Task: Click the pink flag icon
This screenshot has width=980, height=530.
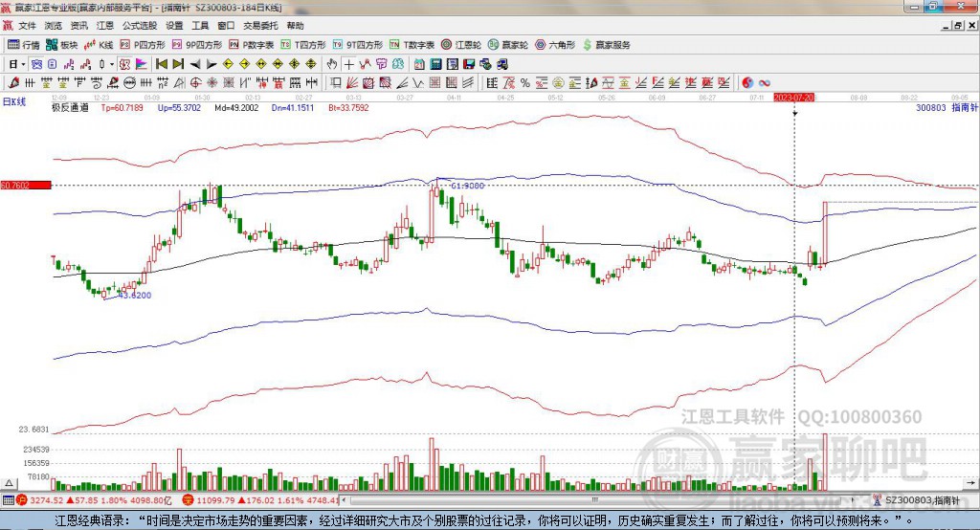Action: click(142, 64)
